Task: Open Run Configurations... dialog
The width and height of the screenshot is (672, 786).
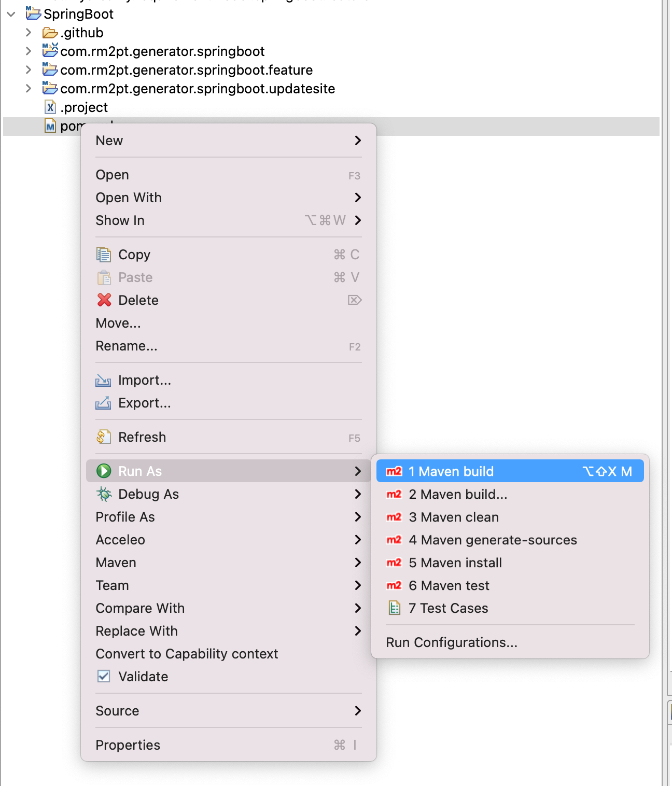Action: pyautogui.click(x=510, y=642)
